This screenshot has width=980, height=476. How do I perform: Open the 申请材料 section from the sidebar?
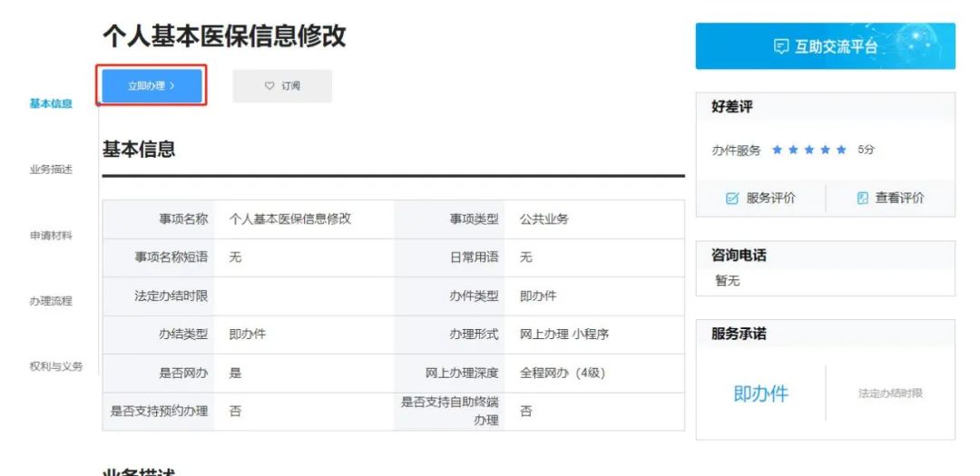click(x=51, y=236)
